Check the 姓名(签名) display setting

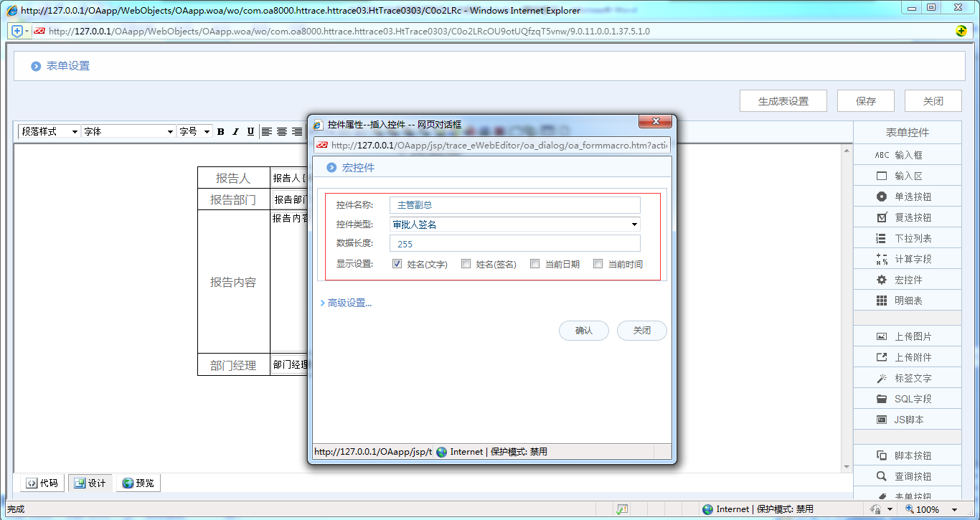tap(466, 263)
